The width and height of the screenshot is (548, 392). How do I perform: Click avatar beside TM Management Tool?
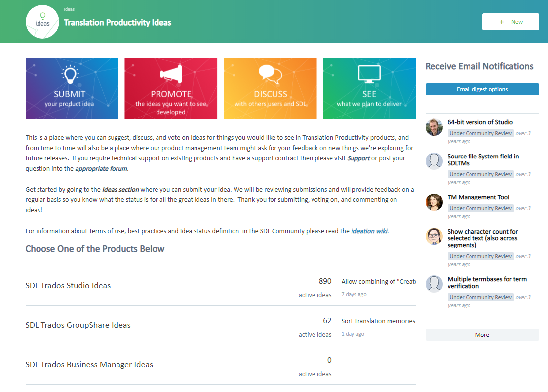tap(434, 202)
